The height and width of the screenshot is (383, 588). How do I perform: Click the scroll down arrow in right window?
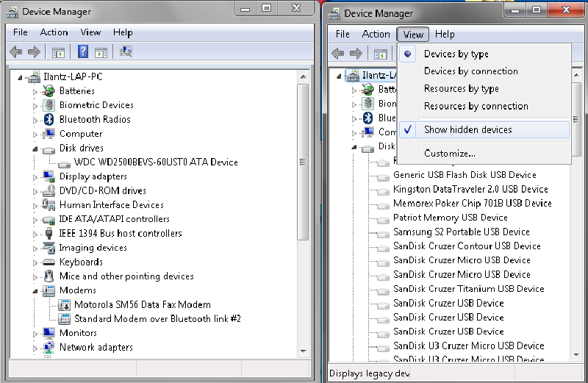pos(576,354)
